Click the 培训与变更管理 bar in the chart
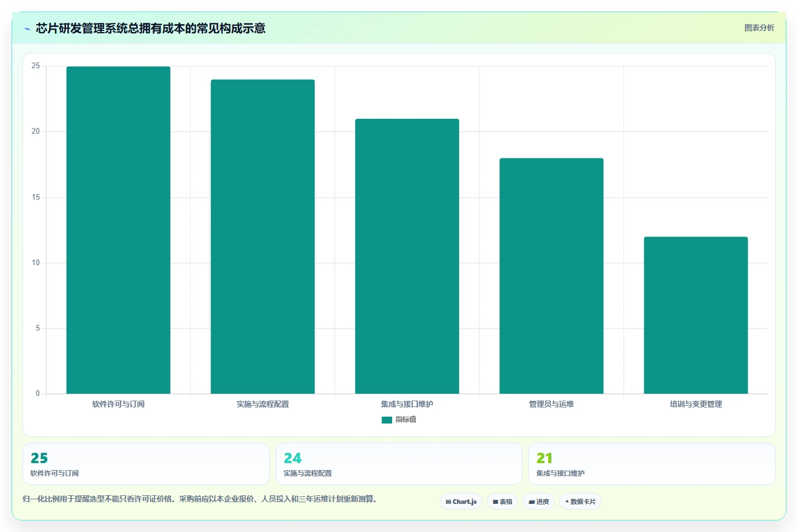The height and width of the screenshot is (532, 798). [x=696, y=315]
